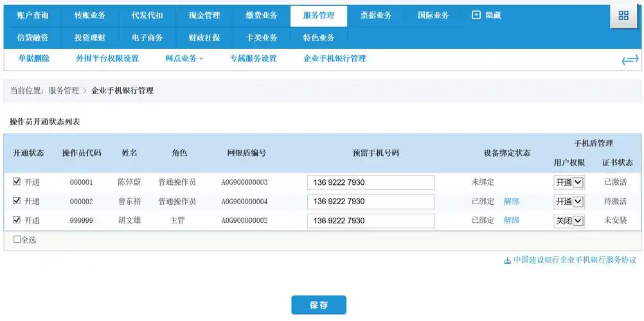Click shield number A0G900000004
The height and width of the screenshot is (321, 644).
[244, 201]
